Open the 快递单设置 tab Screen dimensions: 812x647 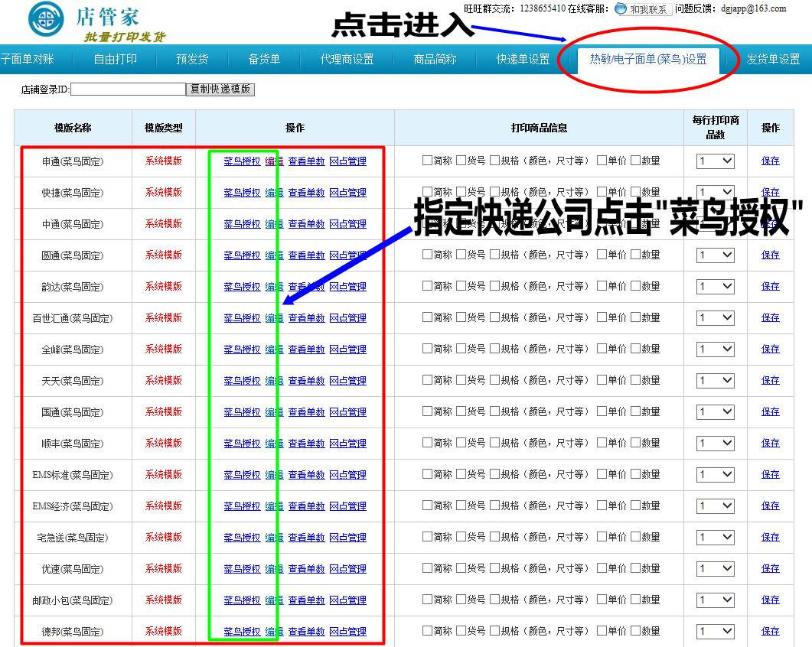(523, 59)
